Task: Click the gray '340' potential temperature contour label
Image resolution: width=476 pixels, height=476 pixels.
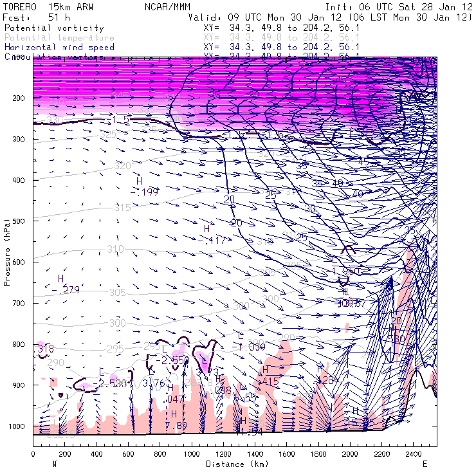Action: coord(56,102)
